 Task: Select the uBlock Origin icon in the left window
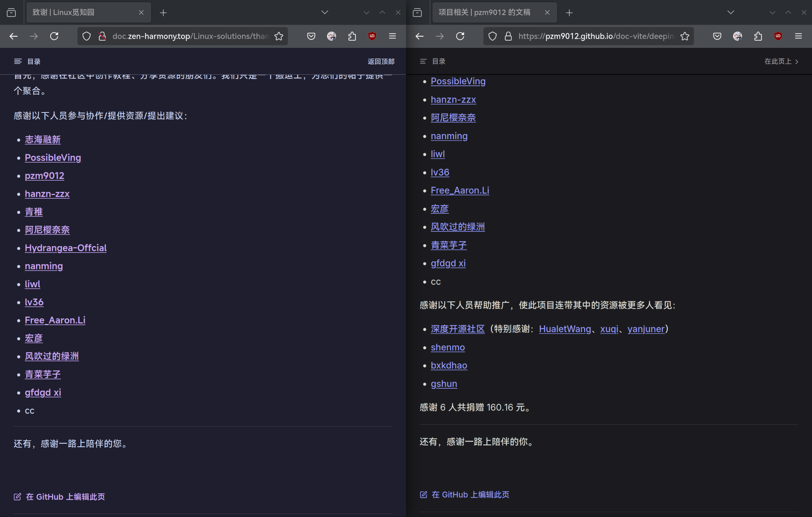[x=372, y=36]
